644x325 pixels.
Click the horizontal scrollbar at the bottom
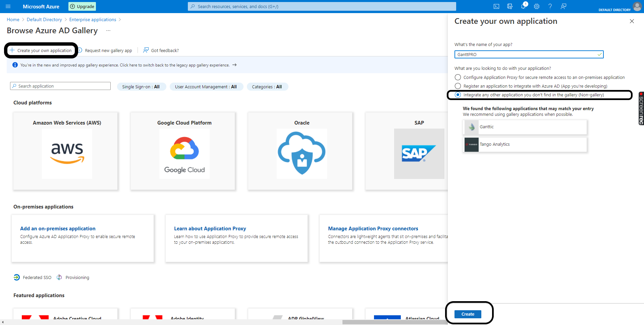[x=395, y=322]
